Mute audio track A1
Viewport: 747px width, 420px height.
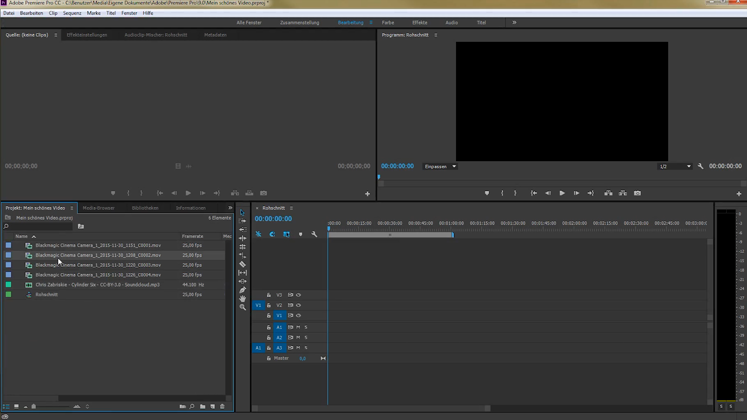coord(298,328)
